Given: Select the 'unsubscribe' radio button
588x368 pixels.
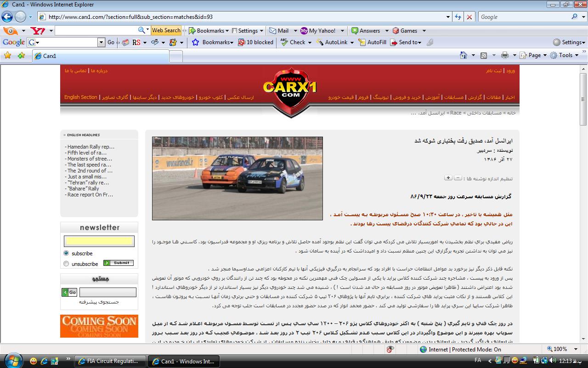Looking at the screenshot, I should 66,264.
